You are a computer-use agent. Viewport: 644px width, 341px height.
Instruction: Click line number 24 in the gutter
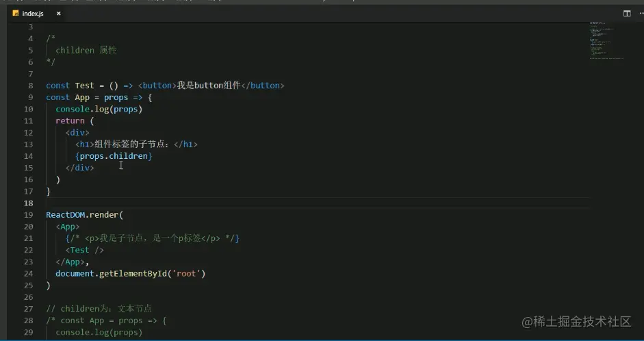click(x=28, y=274)
